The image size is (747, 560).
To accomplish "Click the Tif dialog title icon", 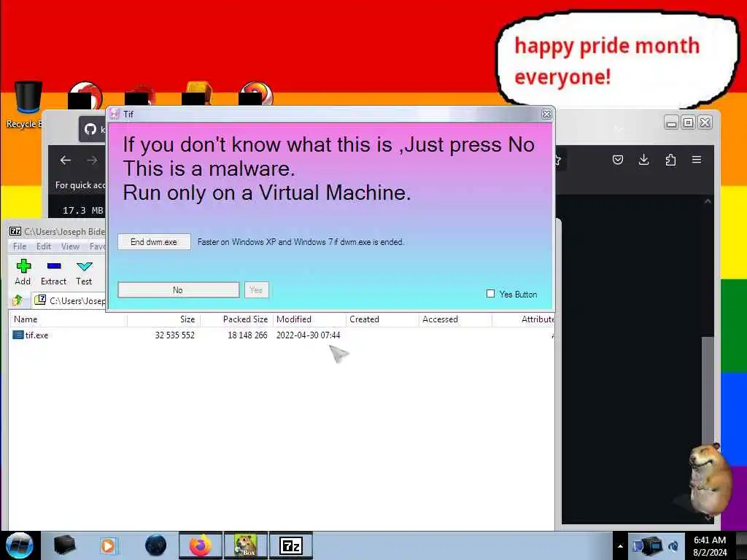I will click(x=115, y=114).
